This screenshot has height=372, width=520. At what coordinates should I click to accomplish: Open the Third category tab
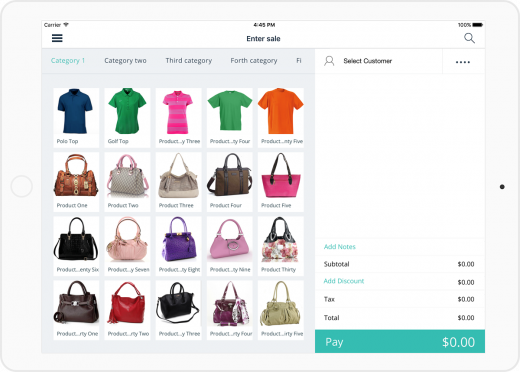coord(189,61)
